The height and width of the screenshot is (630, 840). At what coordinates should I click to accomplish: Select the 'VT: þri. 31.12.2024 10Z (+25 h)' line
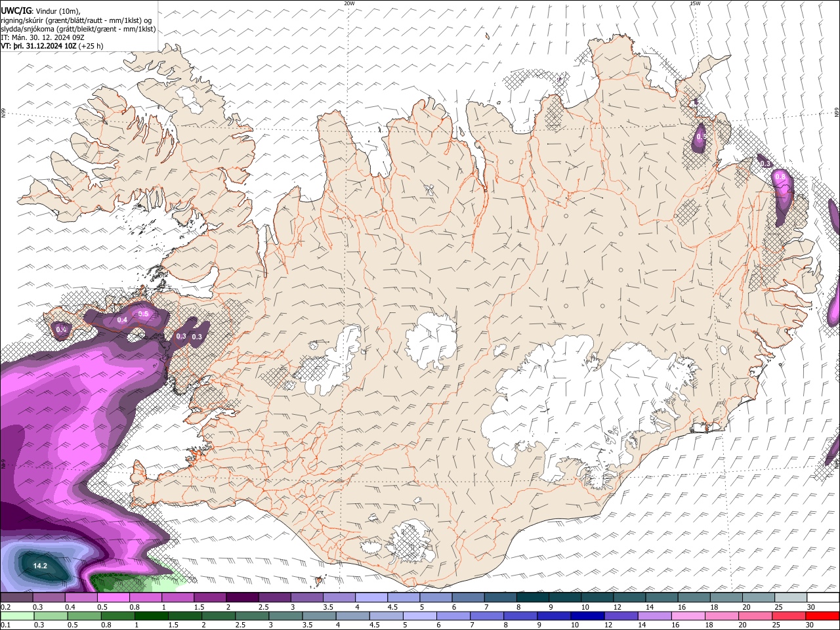(x=52, y=47)
